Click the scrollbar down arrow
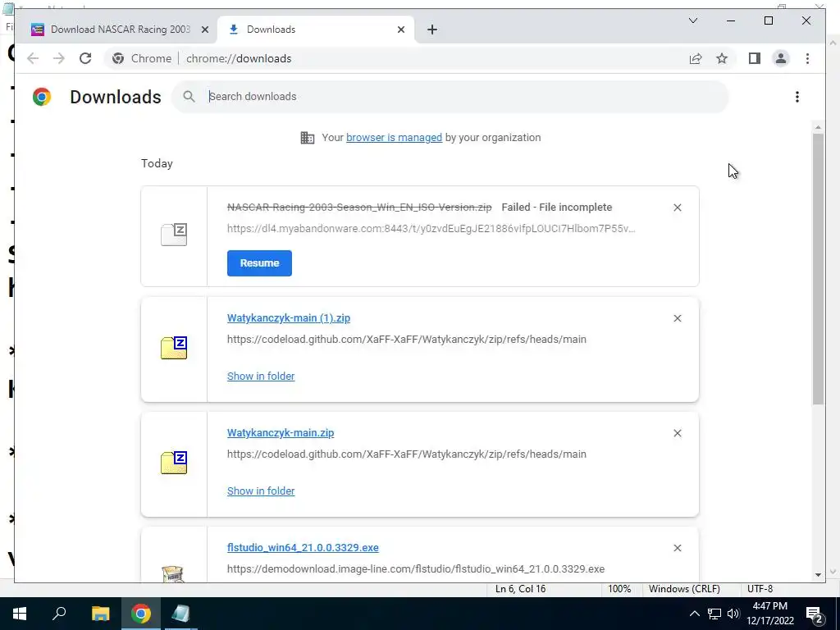Viewport: 840px width, 630px height. click(x=818, y=574)
